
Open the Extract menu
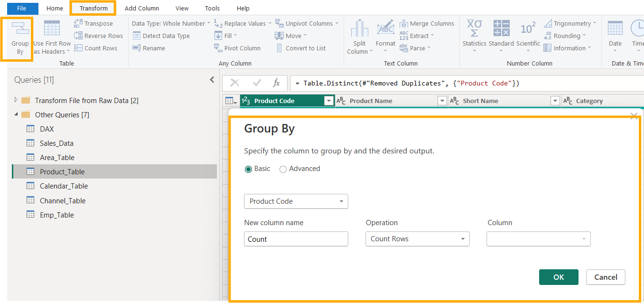[x=417, y=36]
